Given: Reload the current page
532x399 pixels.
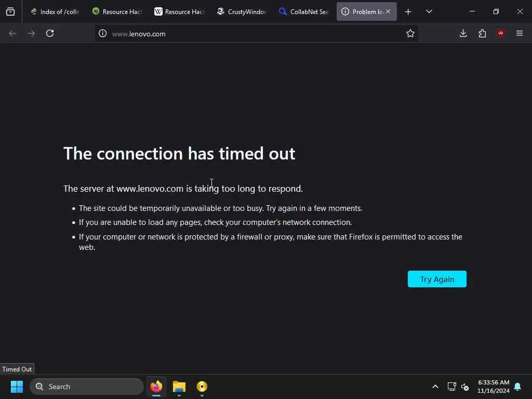Looking at the screenshot, I should (50, 33).
